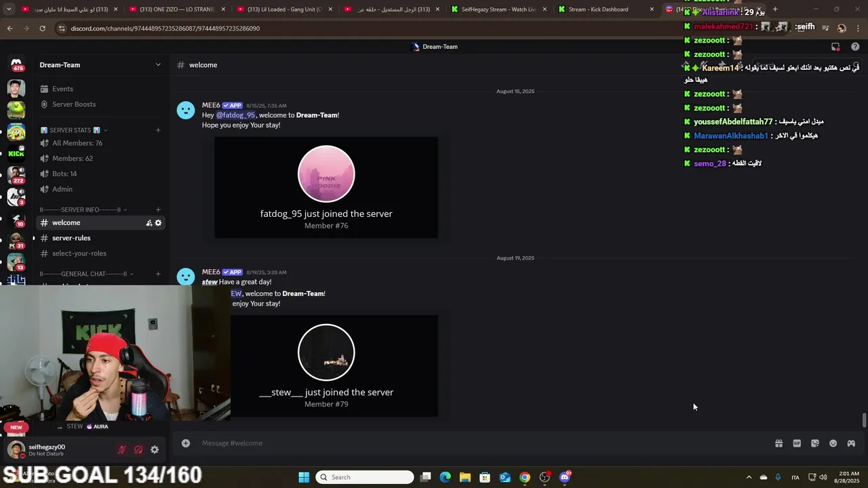The height and width of the screenshot is (488, 868).
Task: Open the Admin voice channel
Action: coord(100,189)
